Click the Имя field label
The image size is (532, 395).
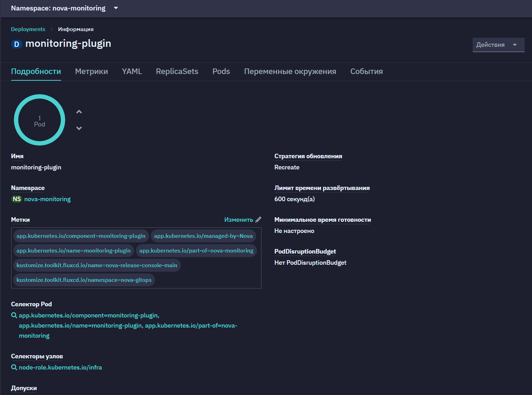point(17,156)
